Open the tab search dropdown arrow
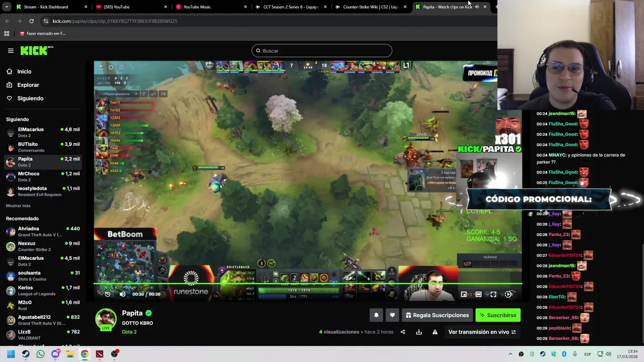This screenshot has height=362, width=644. pyautogui.click(x=6, y=7)
